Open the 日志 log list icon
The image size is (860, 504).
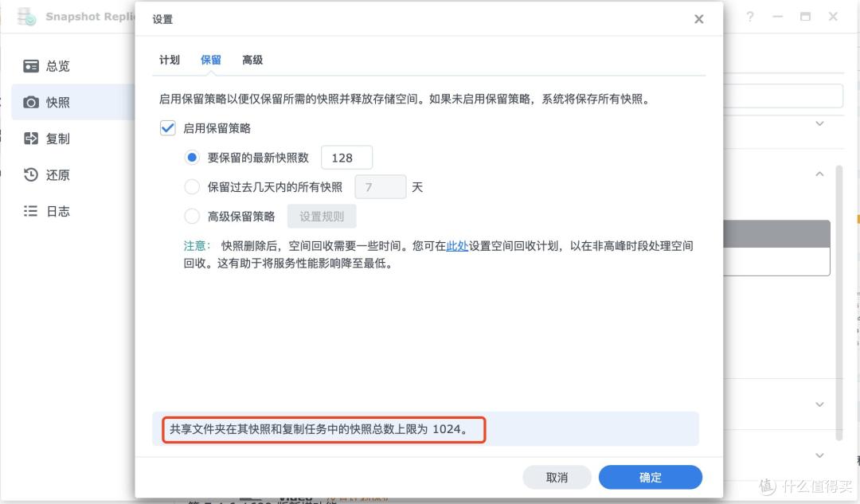31,211
